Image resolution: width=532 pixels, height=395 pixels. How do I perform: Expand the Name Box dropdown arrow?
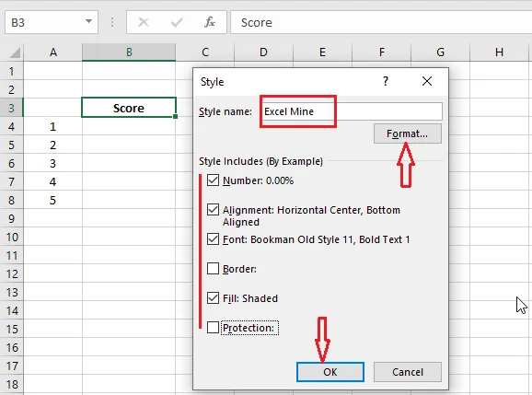tap(88, 22)
